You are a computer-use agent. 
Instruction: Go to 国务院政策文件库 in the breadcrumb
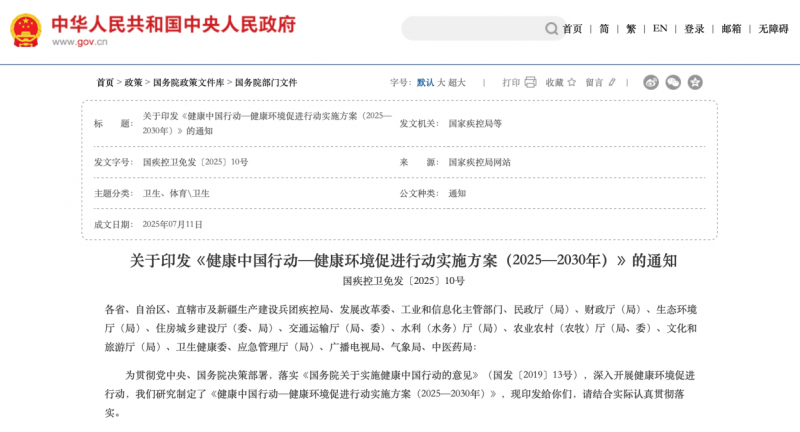tap(189, 82)
